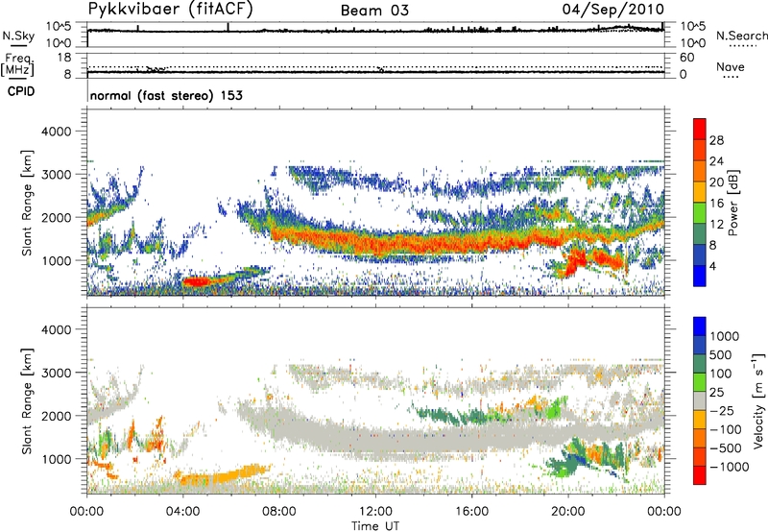The image size is (768, 532).
Task: Click the Slant Range [km] label of power panel
Action: pos(28,203)
